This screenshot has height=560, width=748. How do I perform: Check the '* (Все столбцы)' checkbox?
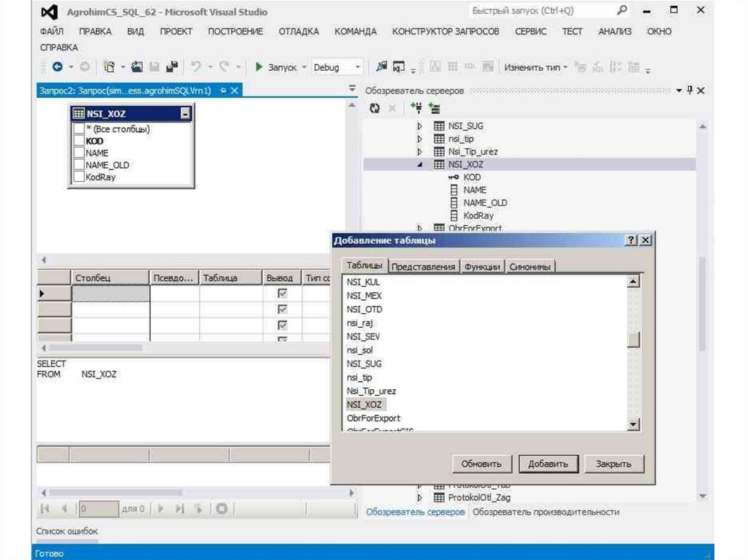pyautogui.click(x=79, y=129)
